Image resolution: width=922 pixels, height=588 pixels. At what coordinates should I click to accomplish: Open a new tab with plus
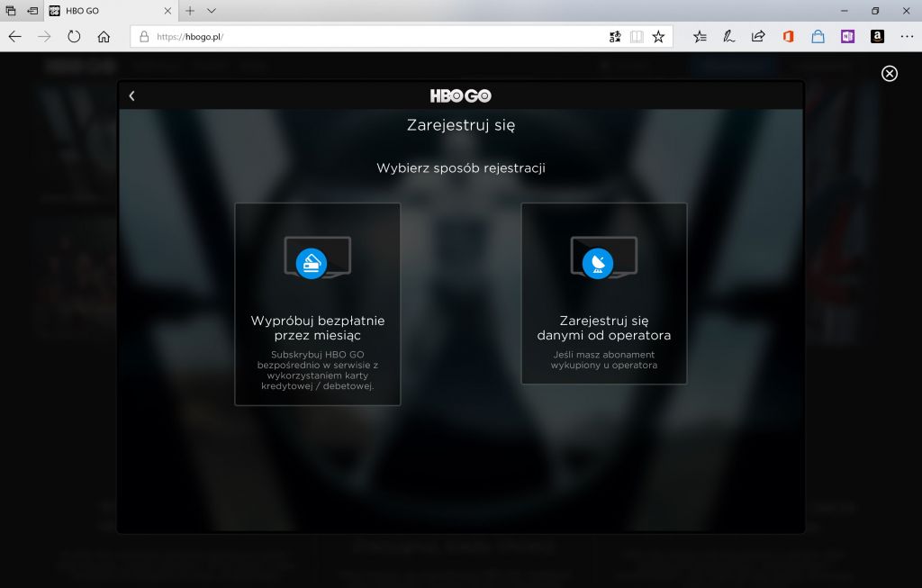[x=190, y=11]
